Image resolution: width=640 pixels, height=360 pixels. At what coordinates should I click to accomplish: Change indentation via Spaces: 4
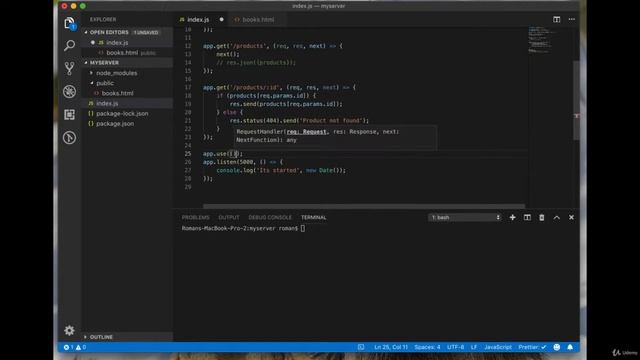[x=427, y=347]
